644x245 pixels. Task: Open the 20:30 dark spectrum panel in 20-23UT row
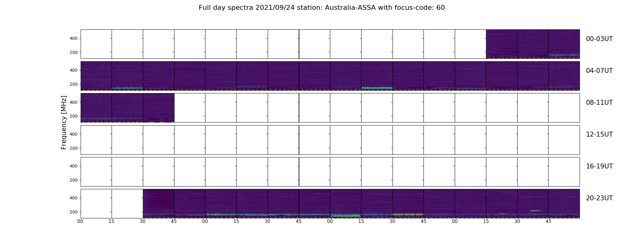tap(159, 204)
